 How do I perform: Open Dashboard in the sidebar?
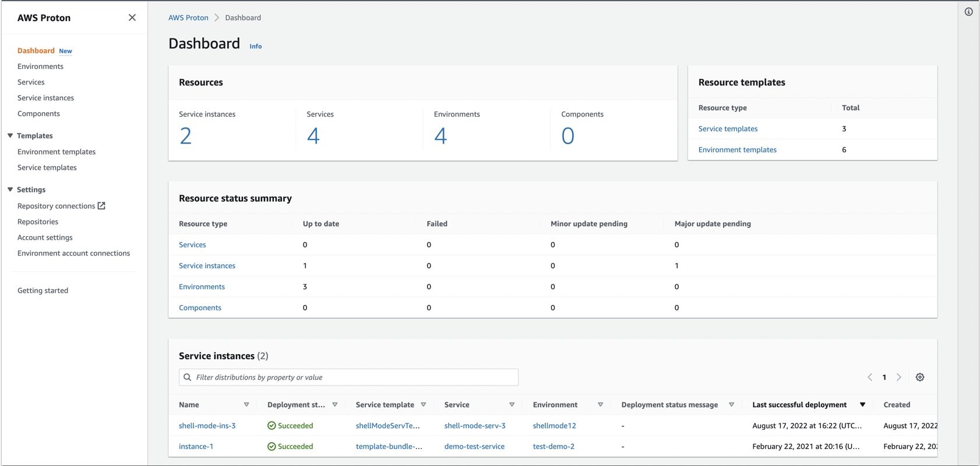click(x=36, y=51)
